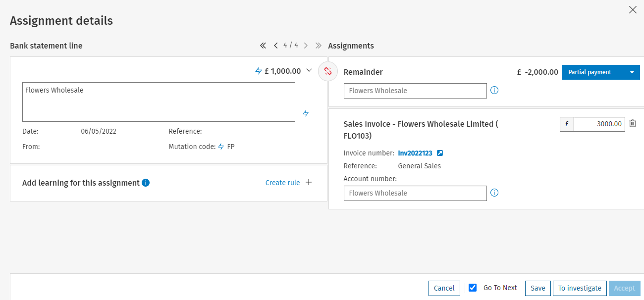The height and width of the screenshot is (300, 644).
Task: Click the General Sales reference text
Action: 420,166
